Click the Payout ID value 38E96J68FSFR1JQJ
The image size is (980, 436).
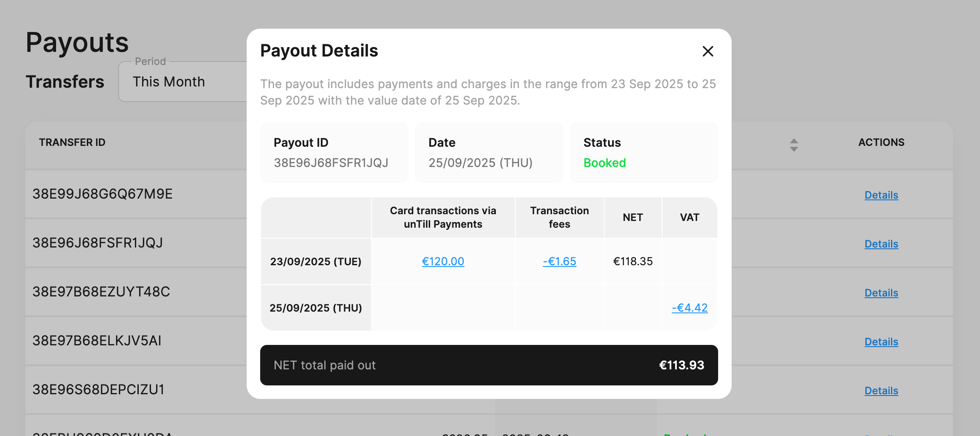[331, 163]
